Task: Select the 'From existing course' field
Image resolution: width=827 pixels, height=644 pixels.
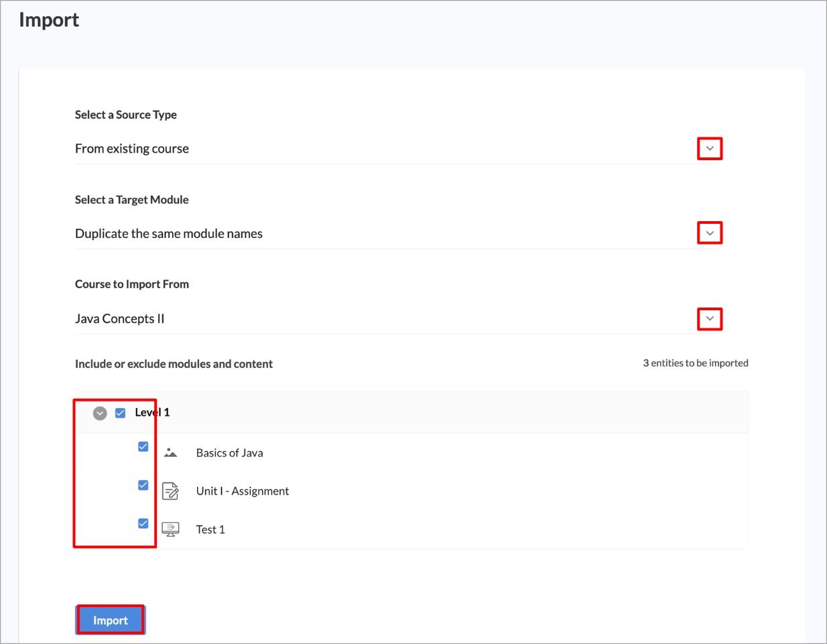Action: point(398,149)
